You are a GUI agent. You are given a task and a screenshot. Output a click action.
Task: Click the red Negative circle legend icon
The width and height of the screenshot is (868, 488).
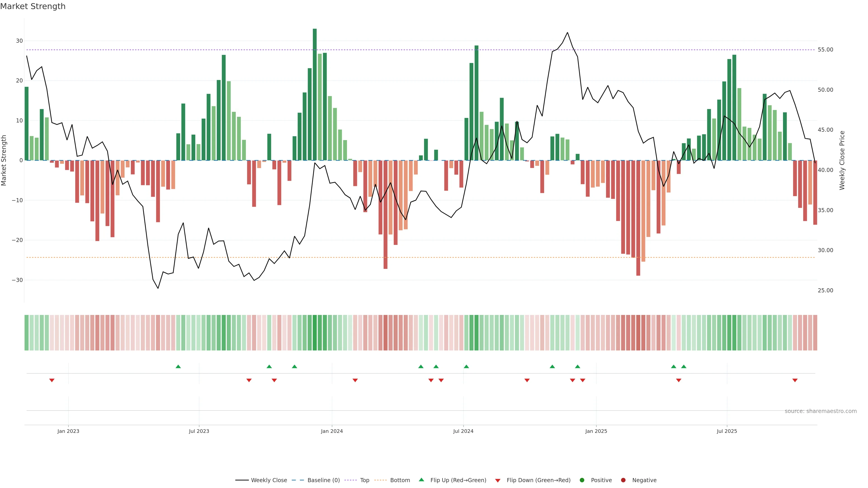pyautogui.click(x=623, y=480)
